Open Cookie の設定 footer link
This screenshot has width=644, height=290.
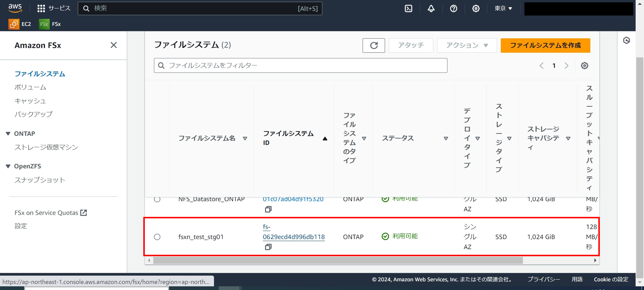(611, 279)
